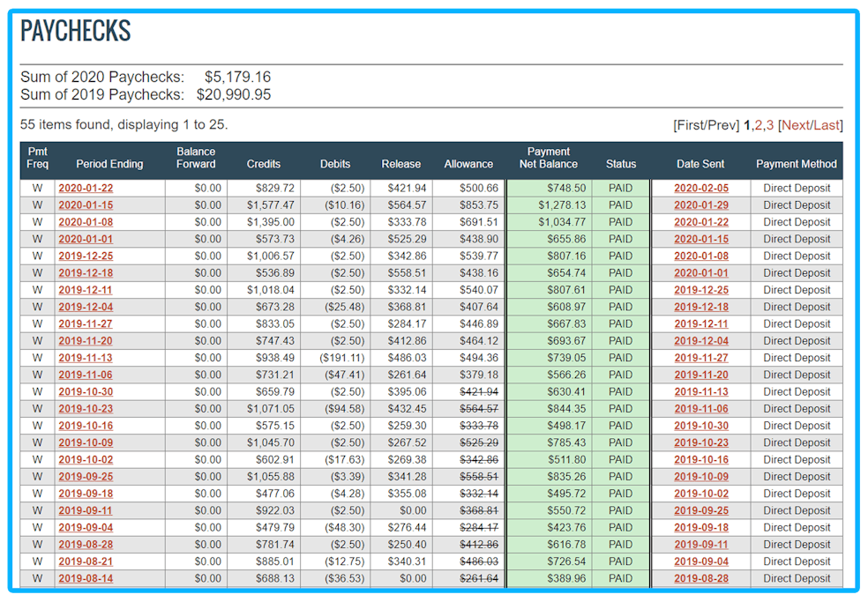
Task: Click the Period Ending column header
Action: pyautogui.click(x=109, y=164)
